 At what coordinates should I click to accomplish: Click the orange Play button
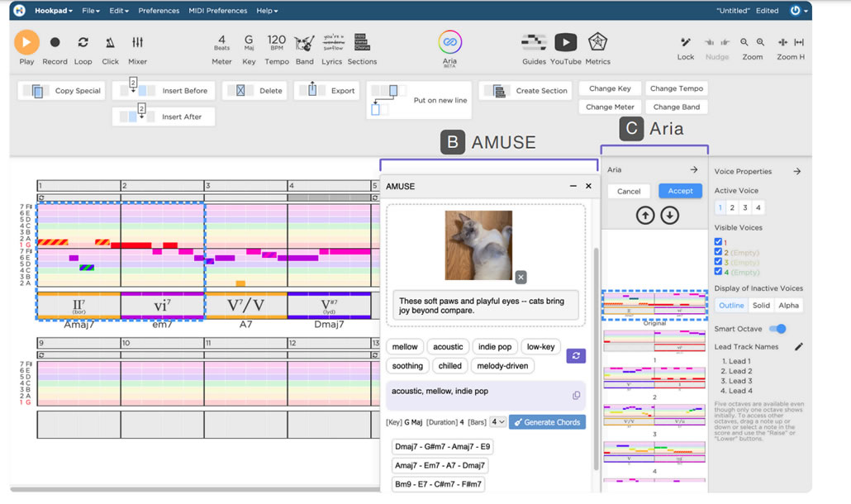[26, 42]
